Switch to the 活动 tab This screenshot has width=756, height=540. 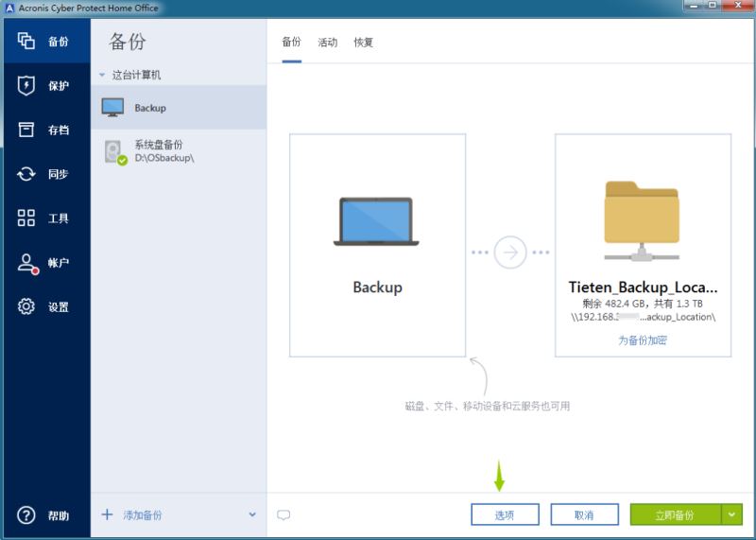click(x=327, y=42)
